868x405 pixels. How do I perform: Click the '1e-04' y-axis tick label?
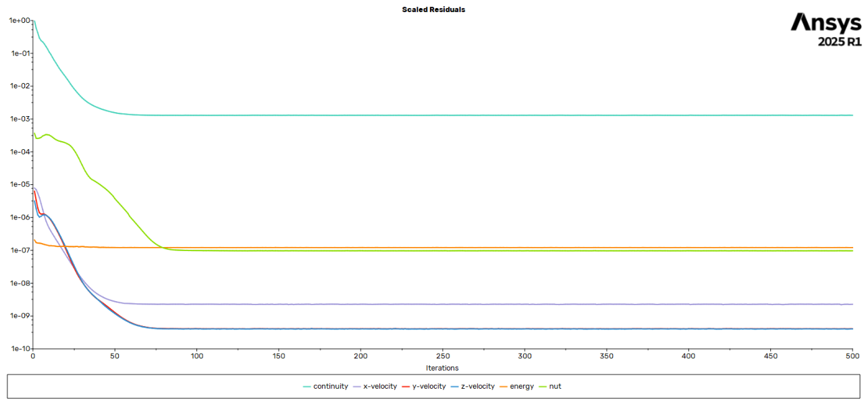pyautogui.click(x=19, y=152)
